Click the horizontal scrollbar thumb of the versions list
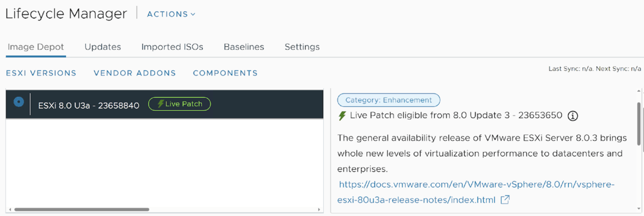The height and width of the screenshot is (216, 644). coord(82,210)
